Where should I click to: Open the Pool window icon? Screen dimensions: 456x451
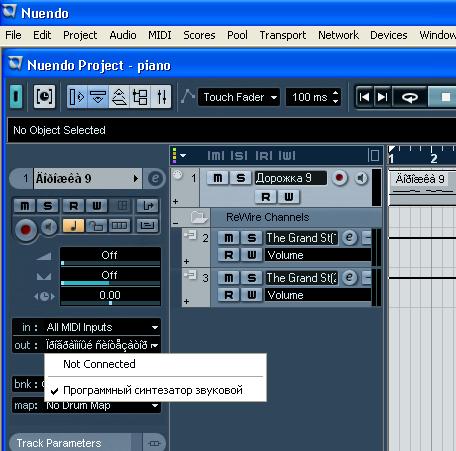(x=140, y=97)
